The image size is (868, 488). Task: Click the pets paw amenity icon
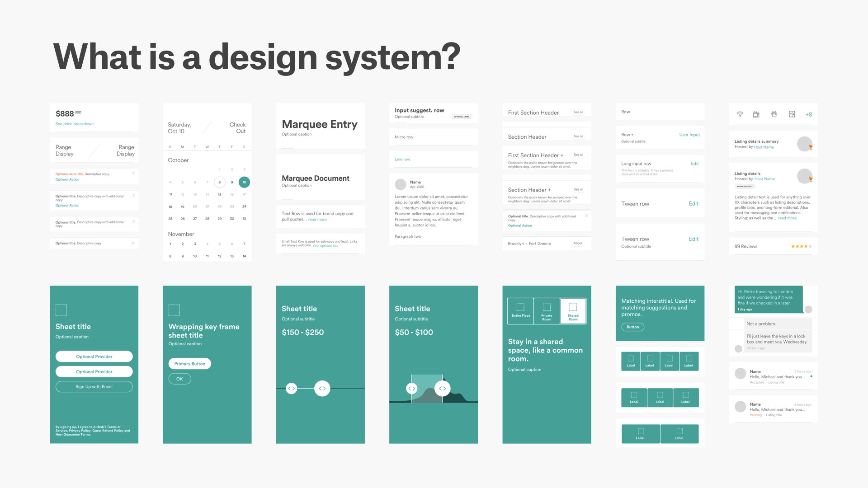tap(774, 114)
